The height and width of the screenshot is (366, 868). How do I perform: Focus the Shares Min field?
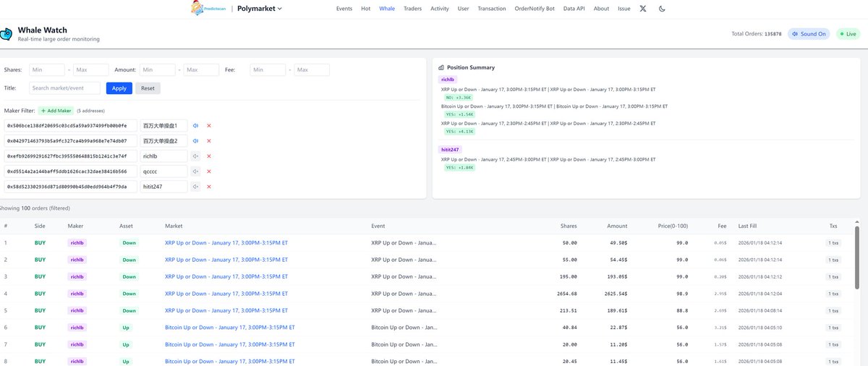47,70
